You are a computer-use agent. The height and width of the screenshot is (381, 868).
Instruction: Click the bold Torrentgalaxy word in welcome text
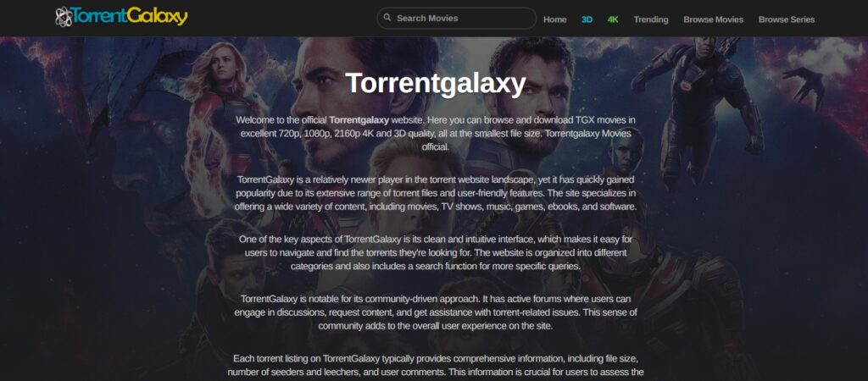[x=359, y=119]
